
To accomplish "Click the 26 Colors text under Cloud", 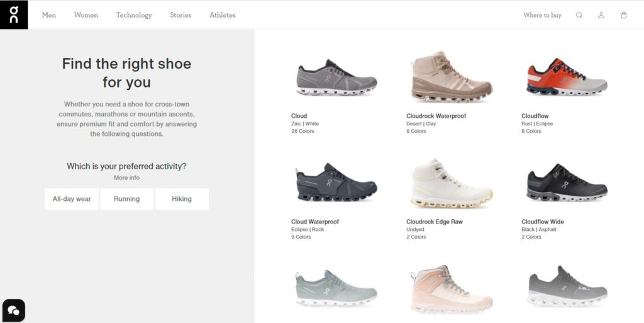I will (303, 131).
